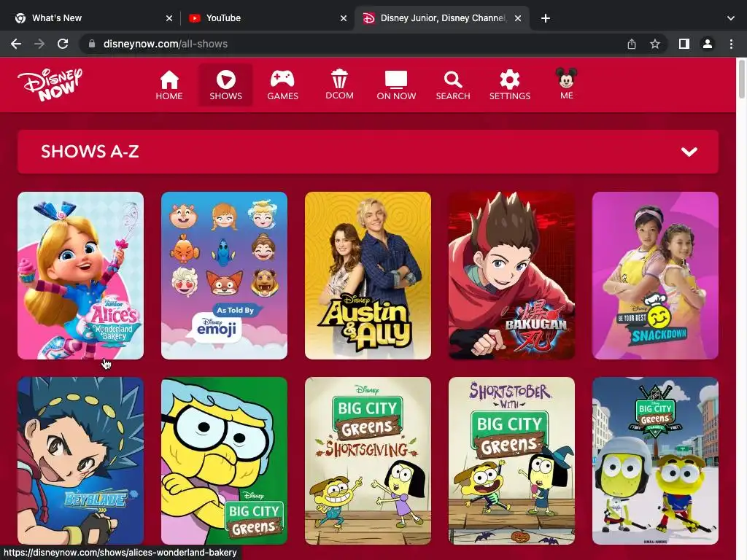The height and width of the screenshot is (560, 747).
Task: Open the Search magnifier icon
Action: pyautogui.click(x=453, y=79)
